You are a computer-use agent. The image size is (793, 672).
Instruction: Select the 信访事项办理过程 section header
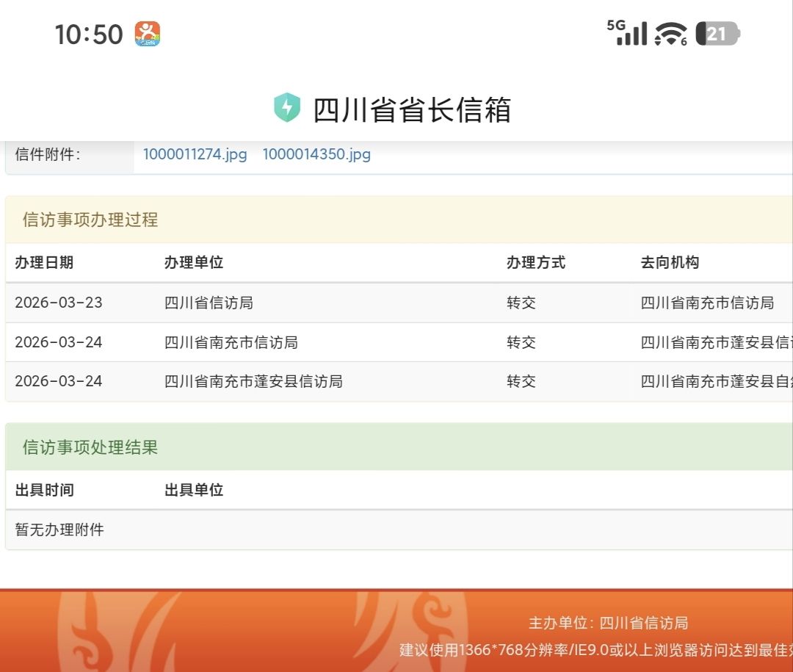click(x=90, y=220)
